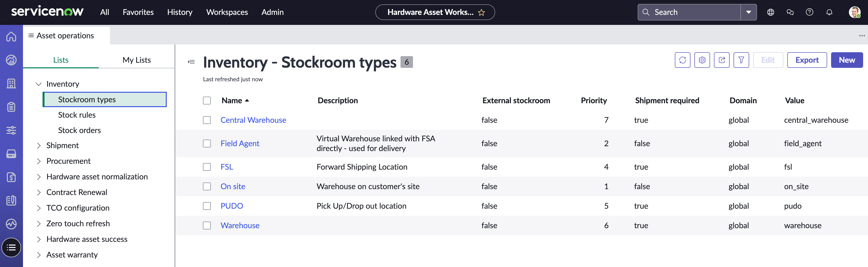This screenshot has height=267, width=868.
Task: Click the Export button
Action: [x=807, y=60]
